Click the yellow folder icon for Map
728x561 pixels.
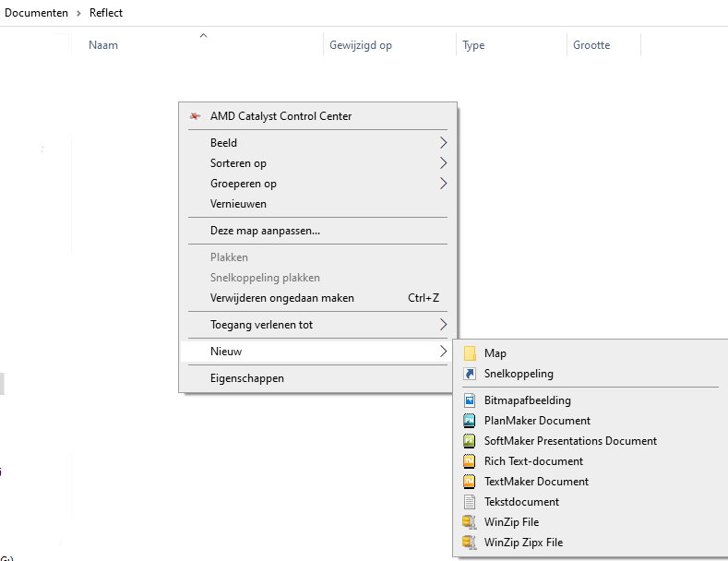(470, 353)
